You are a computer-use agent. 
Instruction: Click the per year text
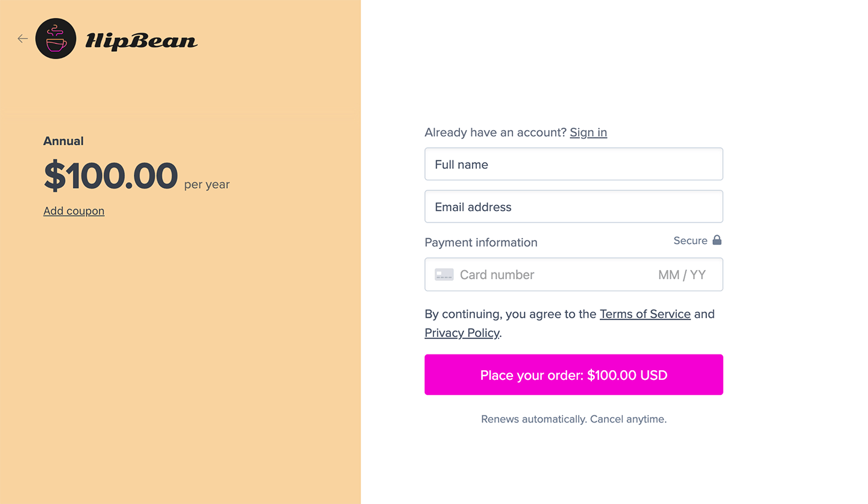tap(207, 184)
